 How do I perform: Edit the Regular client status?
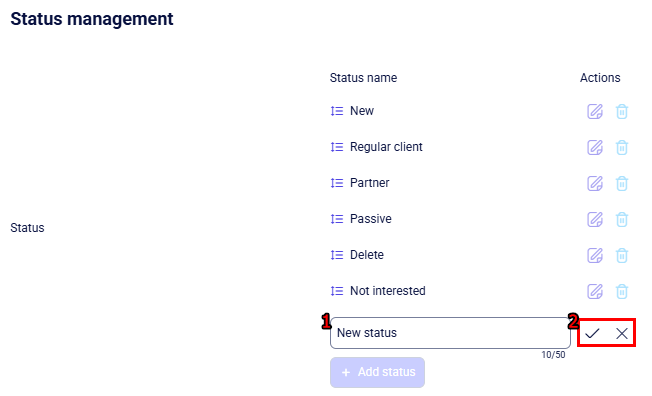(x=595, y=147)
